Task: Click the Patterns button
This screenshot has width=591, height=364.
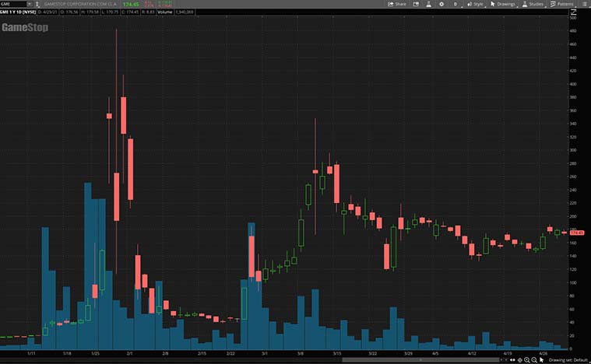Action: tap(562, 4)
